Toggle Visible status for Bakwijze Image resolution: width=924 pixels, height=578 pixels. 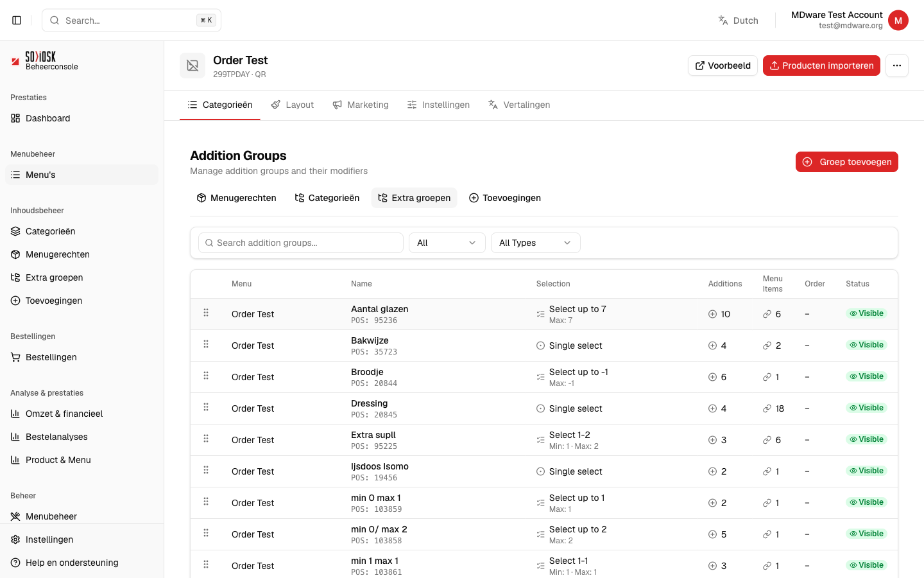pos(866,345)
